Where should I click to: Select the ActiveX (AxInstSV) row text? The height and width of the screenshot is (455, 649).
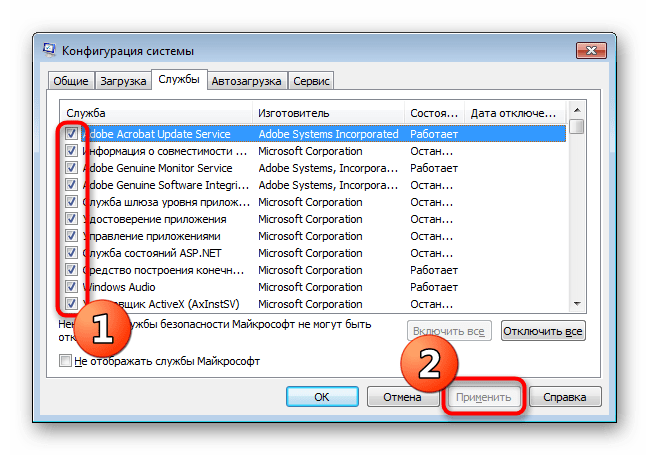tap(161, 304)
